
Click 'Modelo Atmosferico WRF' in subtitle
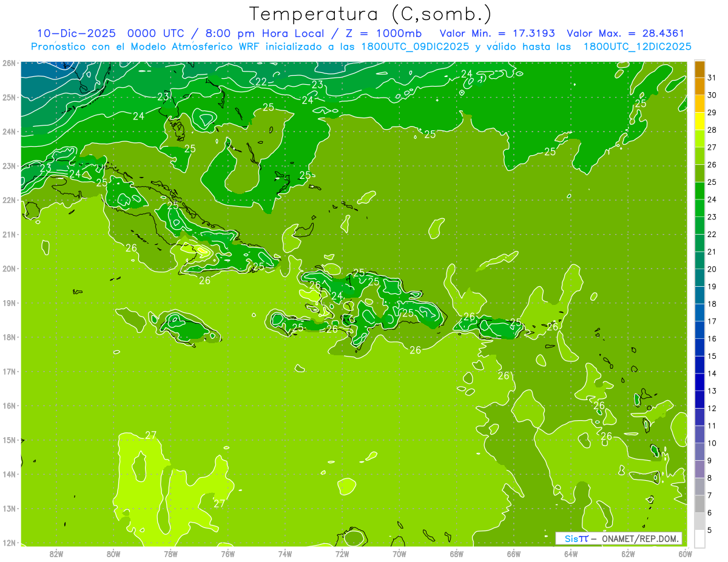tap(197, 47)
